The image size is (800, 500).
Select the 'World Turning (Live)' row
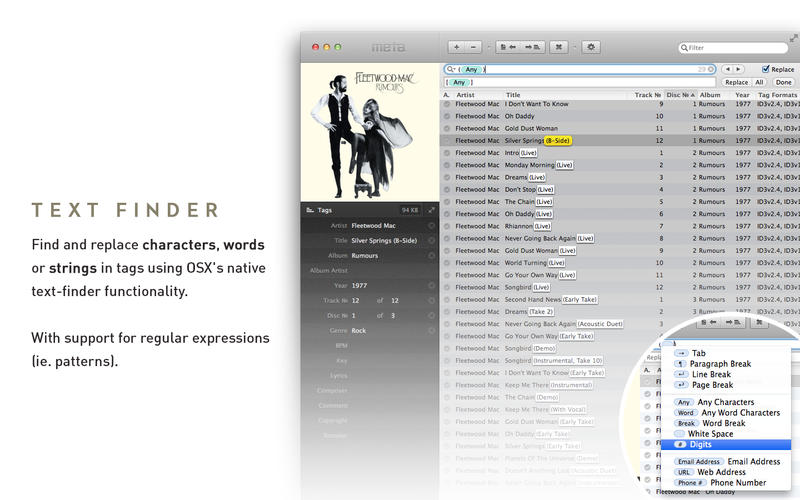click(620, 263)
